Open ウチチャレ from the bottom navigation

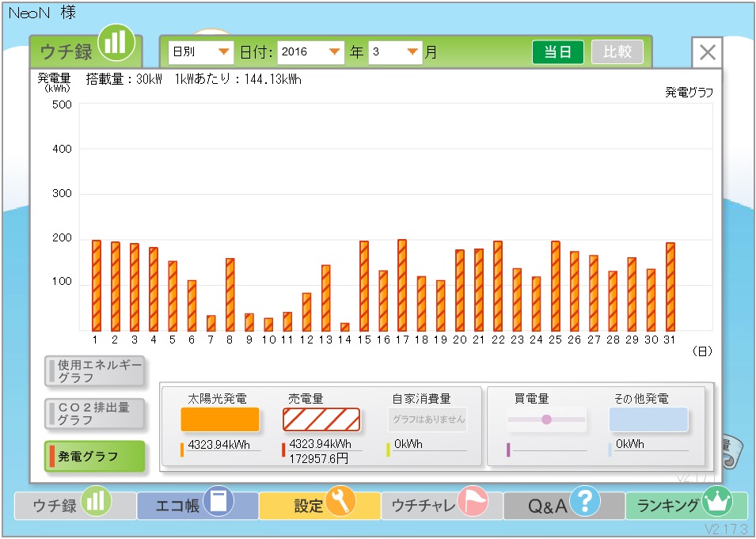[442, 505]
